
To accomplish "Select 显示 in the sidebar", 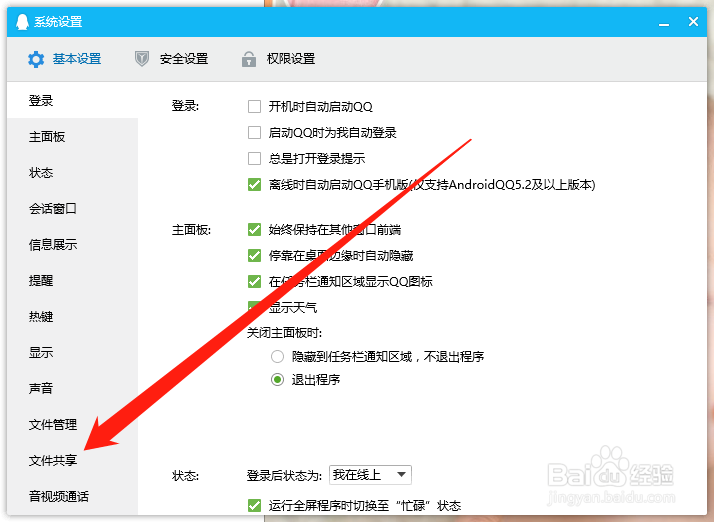I will click(72, 353).
